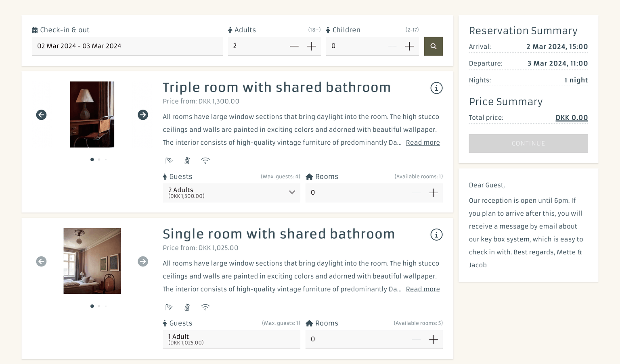
Task: Increase Children count with plus
Action: tap(409, 46)
